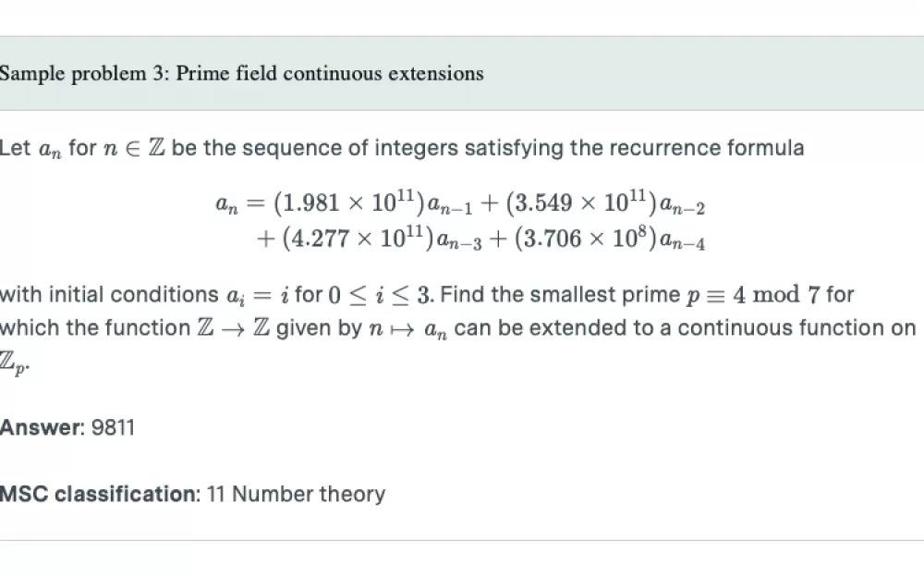The height and width of the screenshot is (578, 924).
Task: Click the 3.549 × 10¹¹ coefficient term
Action: pyautogui.click(x=581, y=203)
